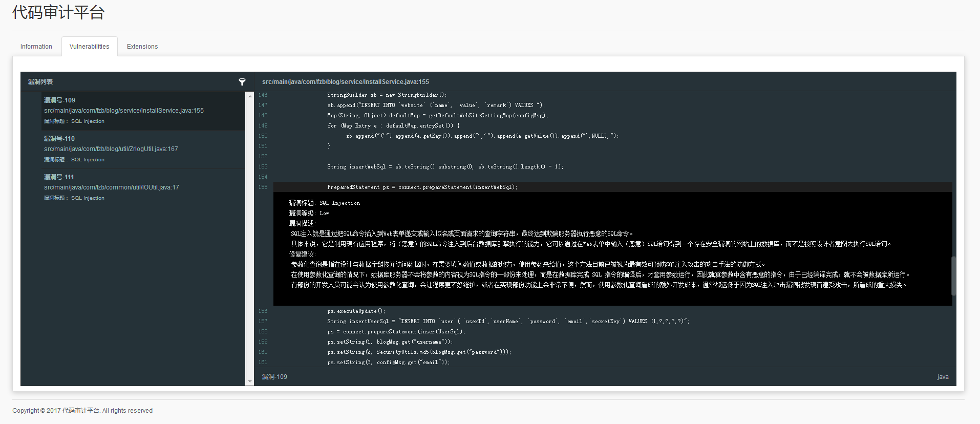Click the for Map.Entry loop code line
The image size is (980, 424).
coord(394,126)
